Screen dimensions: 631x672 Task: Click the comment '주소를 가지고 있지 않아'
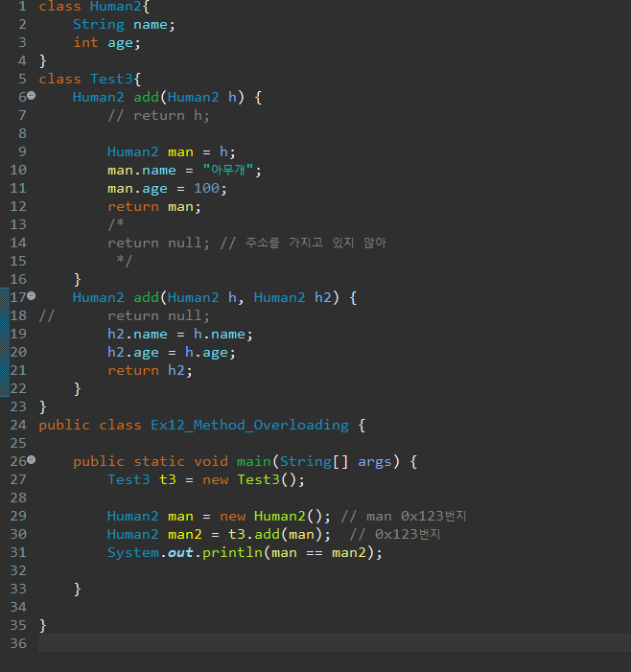point(315,243)
